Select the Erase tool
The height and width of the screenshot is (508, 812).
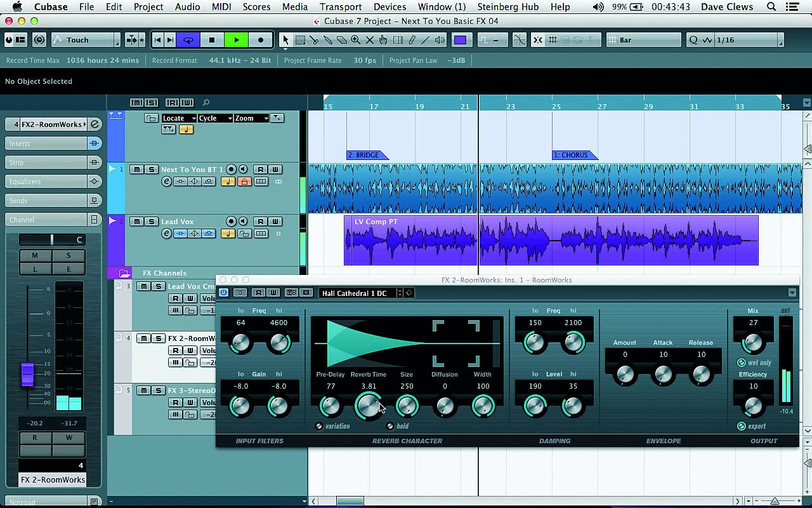[342, 40]
